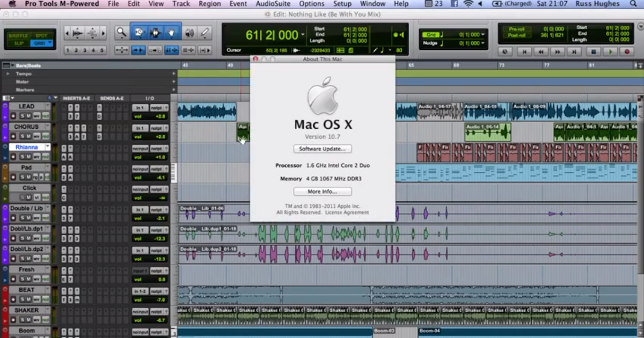Click Return to Zero transport button
The image size is (644, 338).
pos(524,52)
